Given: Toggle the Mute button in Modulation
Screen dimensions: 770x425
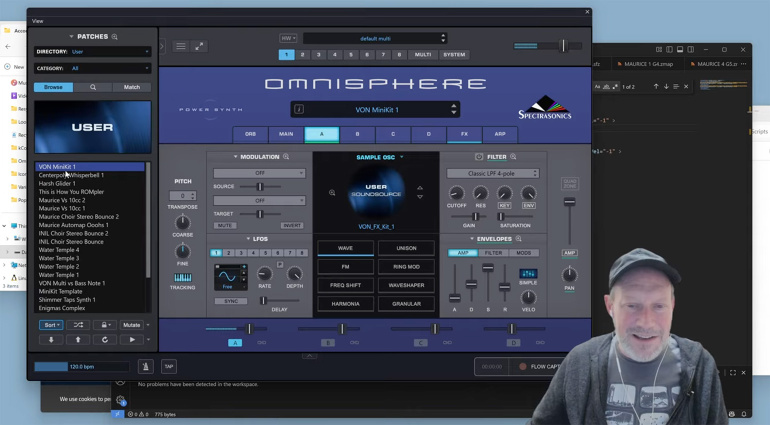Looking at the screenshot, I should pyautogui.click(x=225, y=226).
